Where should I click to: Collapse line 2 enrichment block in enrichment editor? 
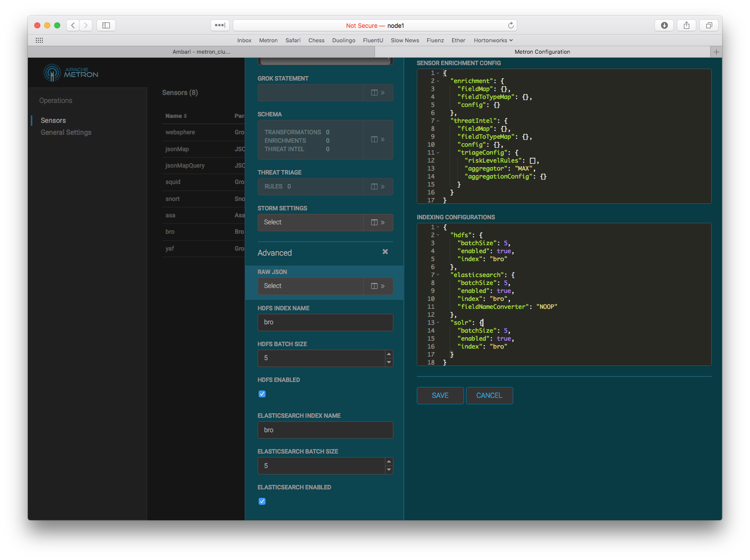pyautogui.click(x=438, y=81)
